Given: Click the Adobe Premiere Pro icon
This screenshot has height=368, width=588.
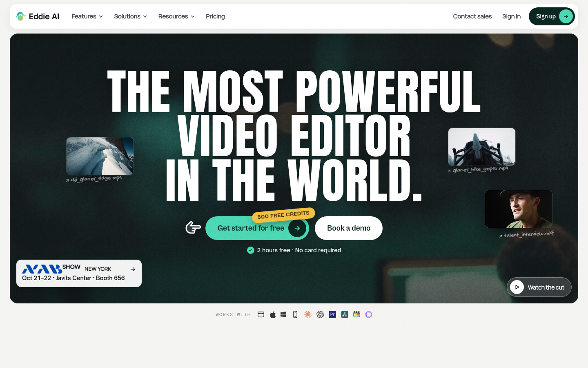Looking at the screenshot, I should (332, 314).
